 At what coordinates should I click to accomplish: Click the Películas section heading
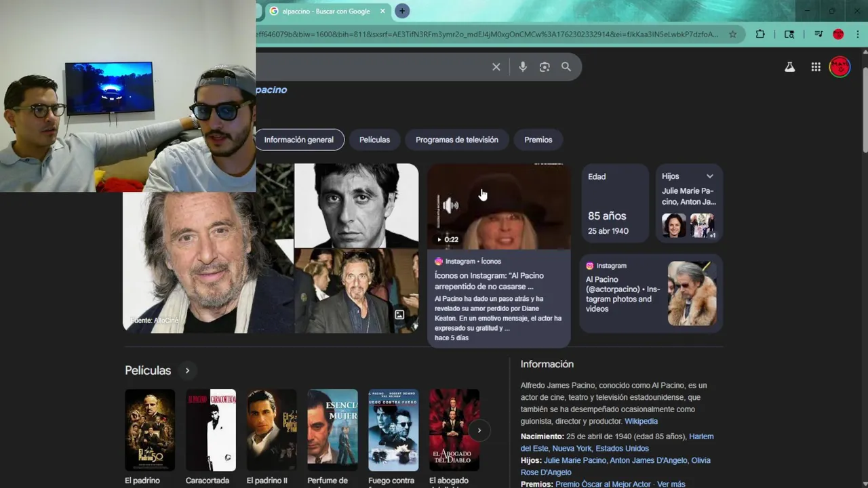point(148,370)
